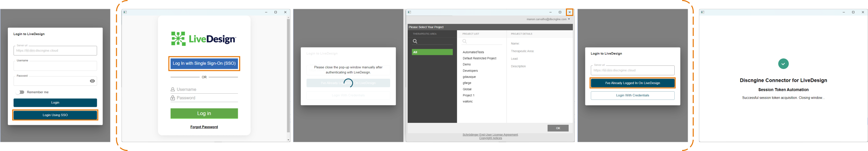Click Server url field above the Username field
Image resolution: width=868 pixels, height=151 pixels.
click(x=55, y=51)
